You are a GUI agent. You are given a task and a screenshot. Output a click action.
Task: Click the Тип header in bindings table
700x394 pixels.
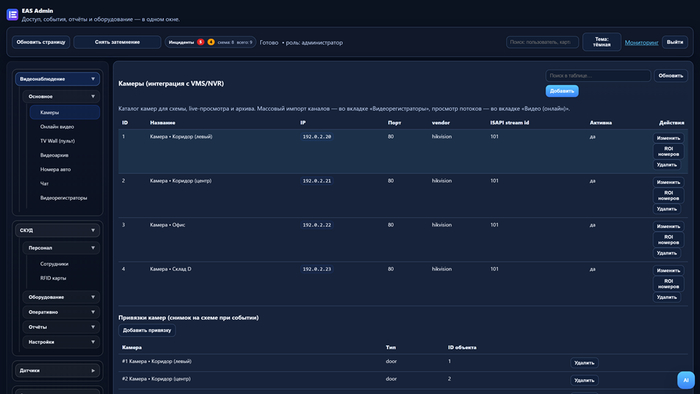click(391, 347)
